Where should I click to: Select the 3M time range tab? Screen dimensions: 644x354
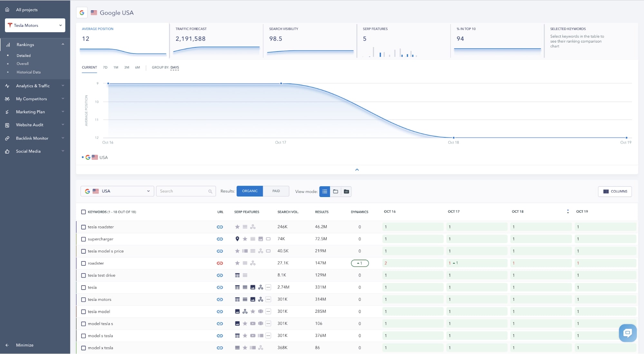127,67
